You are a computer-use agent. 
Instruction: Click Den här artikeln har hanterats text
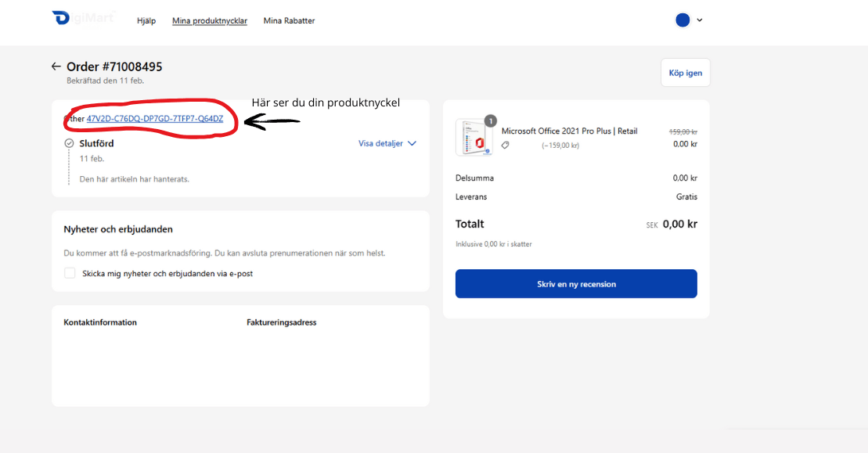click(135, 179)
